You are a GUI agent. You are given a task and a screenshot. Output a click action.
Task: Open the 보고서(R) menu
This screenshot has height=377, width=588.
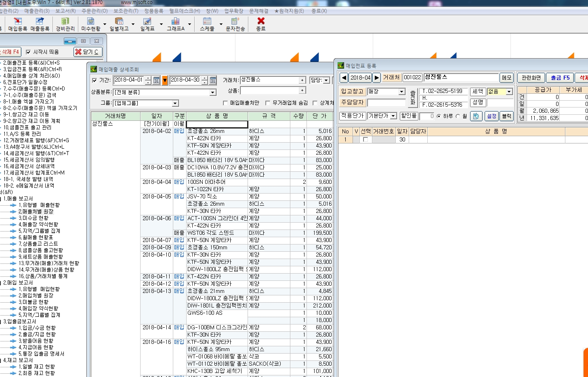coord(65,11)
